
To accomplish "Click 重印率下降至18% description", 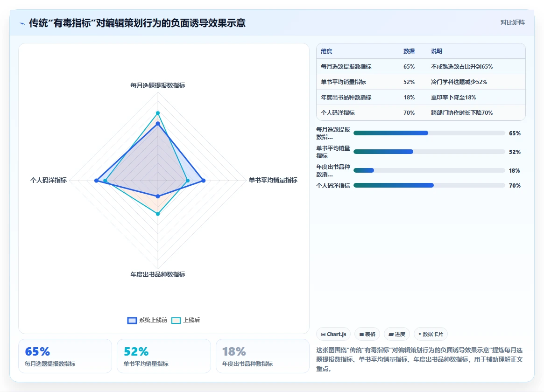I will 453,98.
